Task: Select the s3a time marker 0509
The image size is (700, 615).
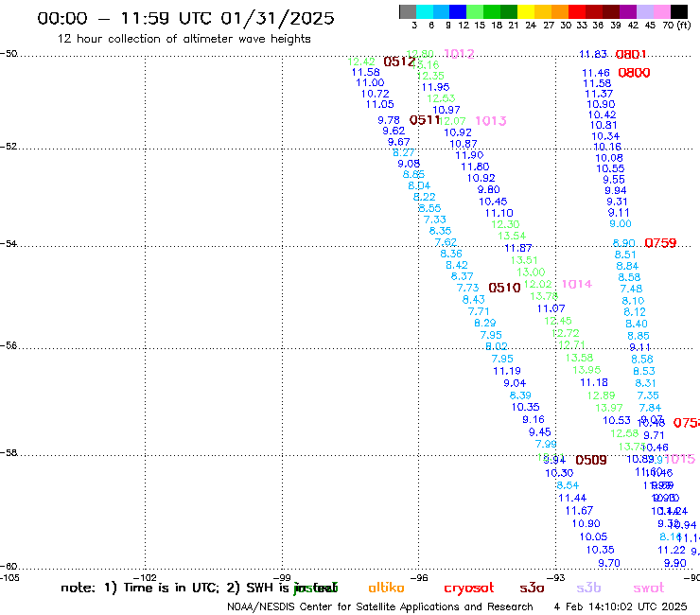Action: (591, 460)
